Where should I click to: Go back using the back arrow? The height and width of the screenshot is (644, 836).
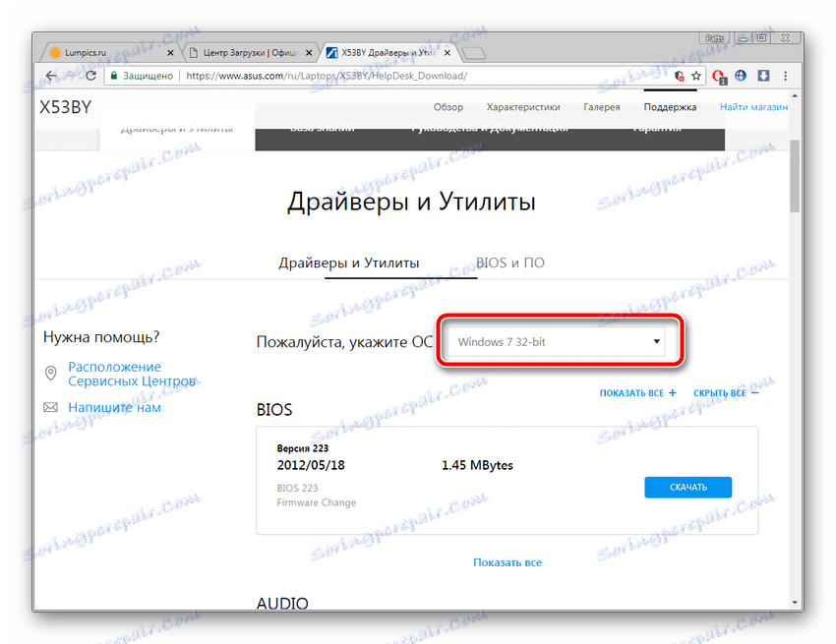[x=49, y=76]
